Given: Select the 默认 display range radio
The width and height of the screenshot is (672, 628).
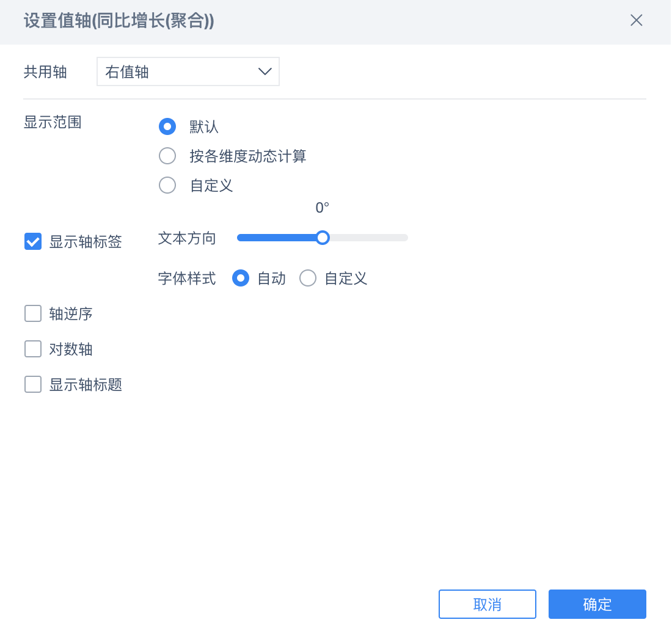Looking at the screenshot, I should coord(167,126).
